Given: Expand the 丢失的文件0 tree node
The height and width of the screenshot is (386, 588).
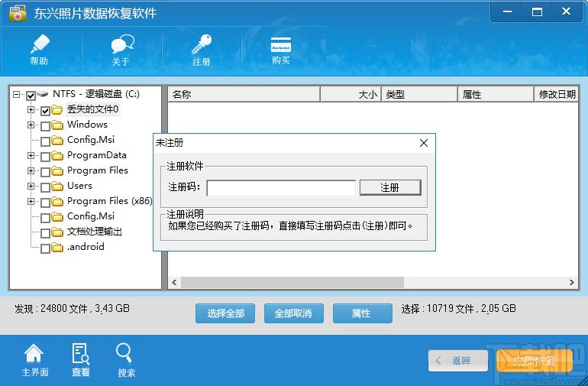Looking at the screenshot, I should tap(31, 109).
